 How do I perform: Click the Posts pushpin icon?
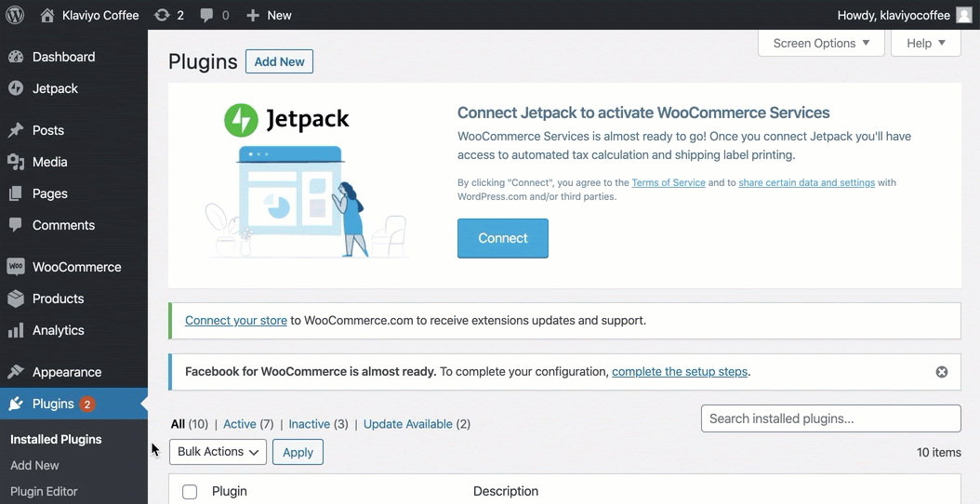pyautogui.click(x=16, y=130)
